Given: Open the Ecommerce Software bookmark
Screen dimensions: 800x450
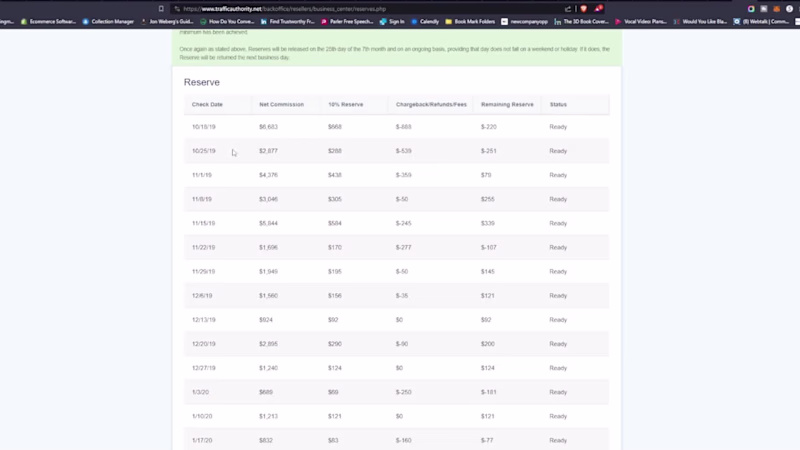Looking at the screenshot, I should click(48, 21).
